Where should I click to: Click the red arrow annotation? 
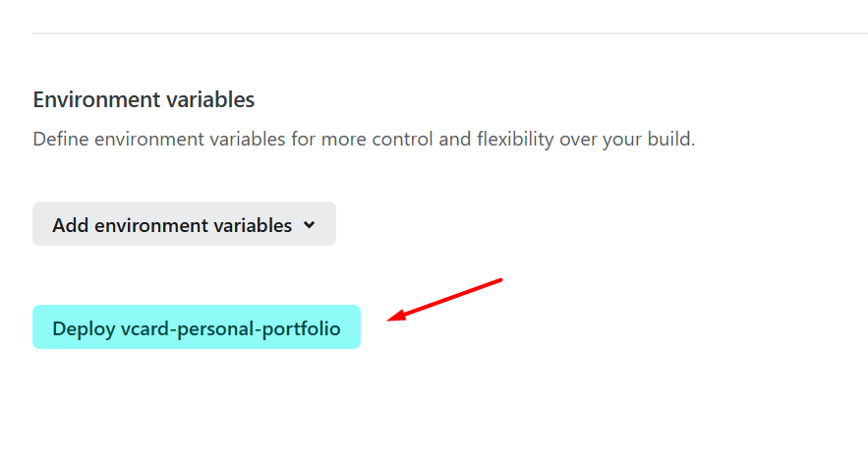click(445, 299)
